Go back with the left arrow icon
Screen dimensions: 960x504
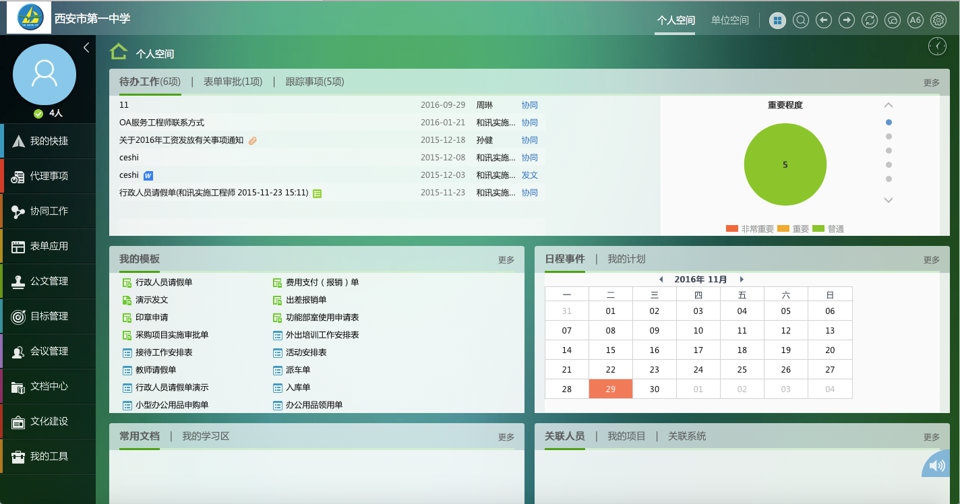pos(823,20)
